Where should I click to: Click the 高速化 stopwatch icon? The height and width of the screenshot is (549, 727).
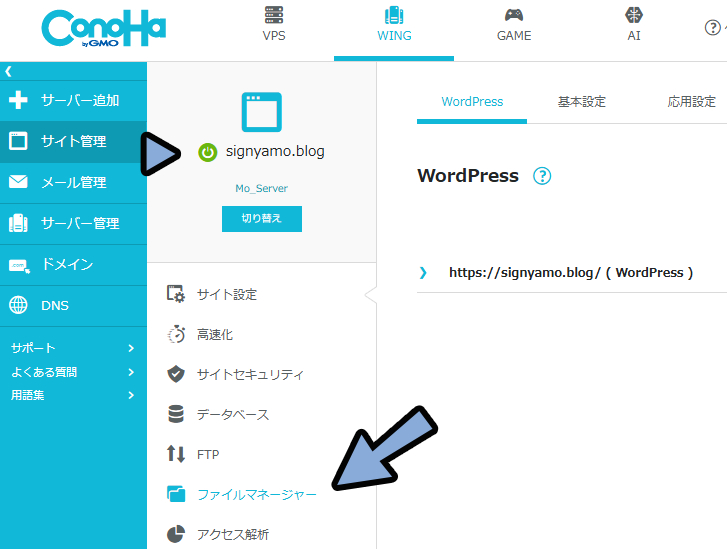(176, 334)
